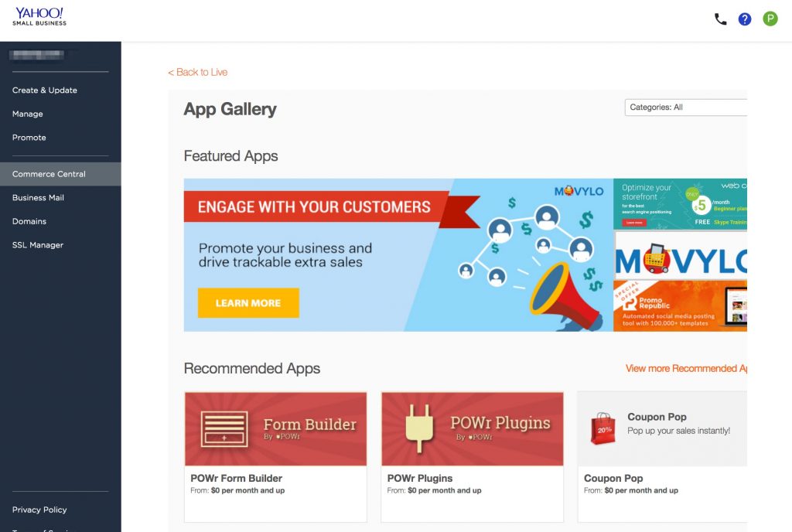Follow the Back to Live link
Screen dimensions: 792x532
pyautogui.click(x=198, y=72)
